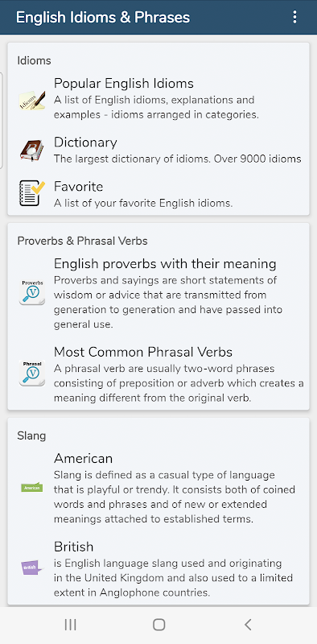Tap the green American slang icon
Viewport: 317px width, 644px height.
[x=32, y=488]
